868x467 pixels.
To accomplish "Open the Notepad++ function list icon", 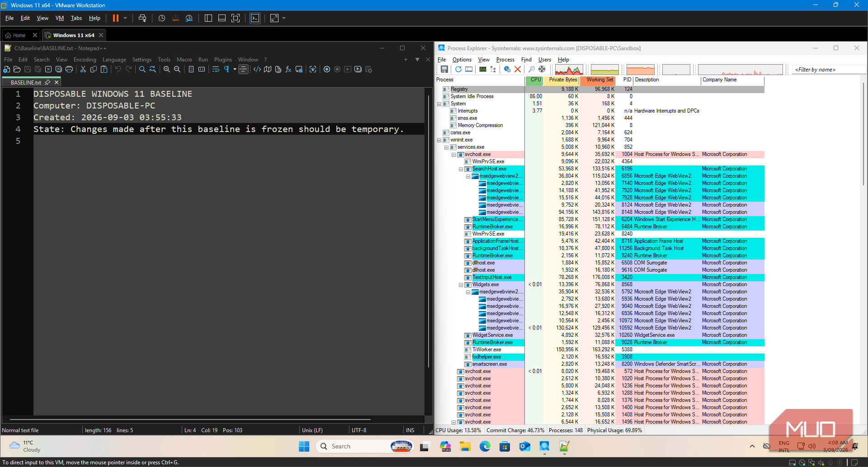I will (x=288, y=69).
